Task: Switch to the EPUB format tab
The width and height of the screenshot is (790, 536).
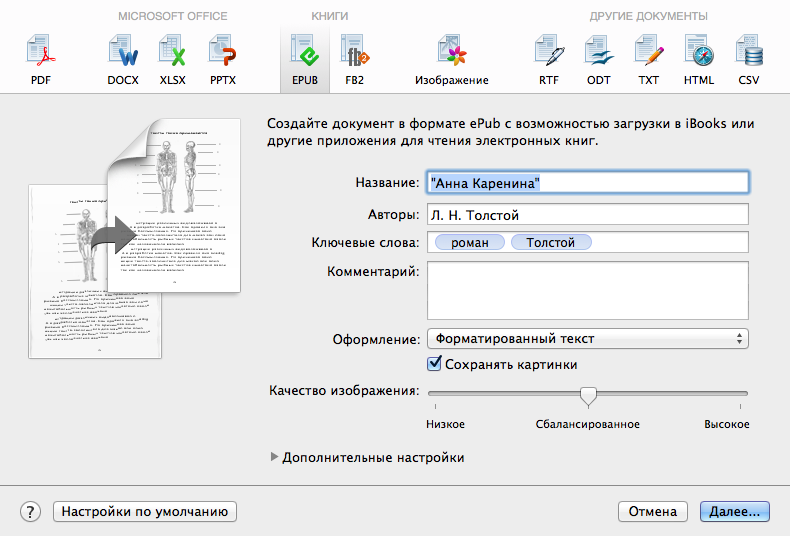Action: tap(303, 58)
